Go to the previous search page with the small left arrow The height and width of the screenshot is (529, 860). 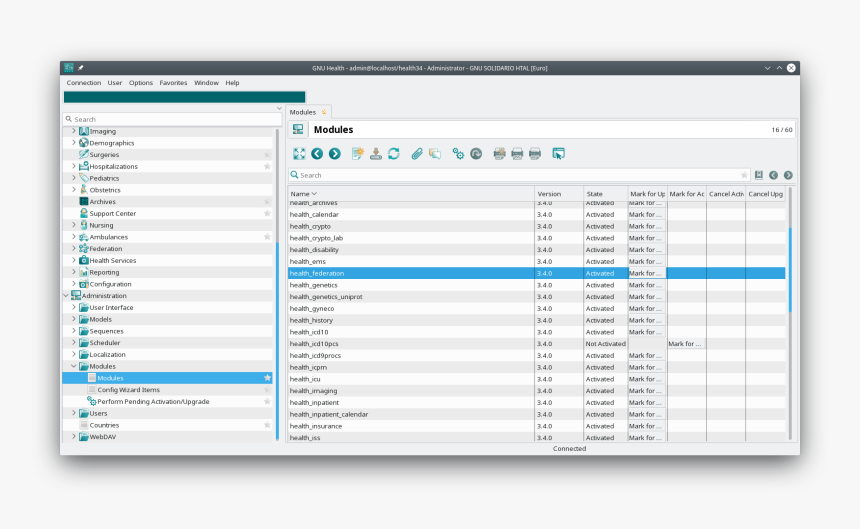pos(773,175)
